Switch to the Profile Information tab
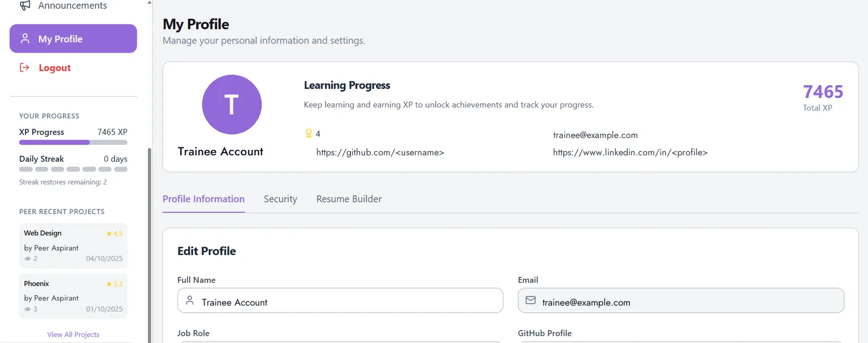The height and width of the screenshot is (343, 868). coord(203,199)
